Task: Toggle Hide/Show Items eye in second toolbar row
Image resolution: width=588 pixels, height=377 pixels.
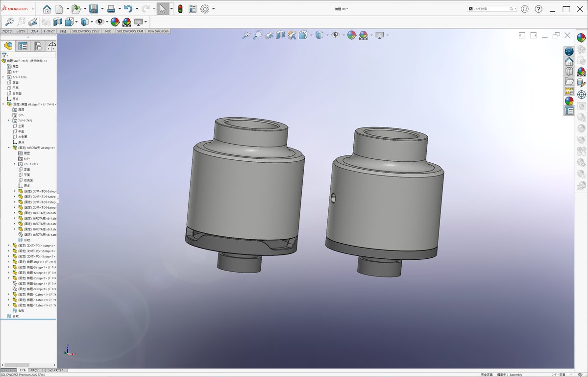Action: pyautogui.click(x=100, y=22)
